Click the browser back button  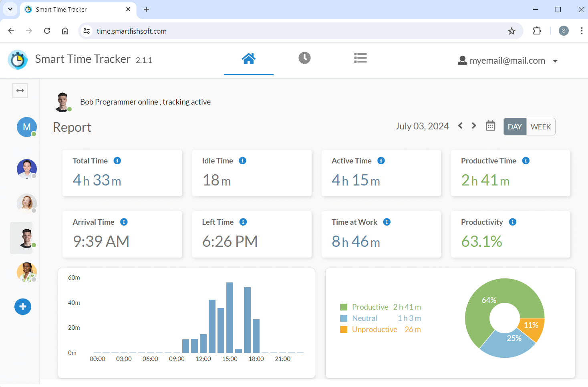[11, 31]
